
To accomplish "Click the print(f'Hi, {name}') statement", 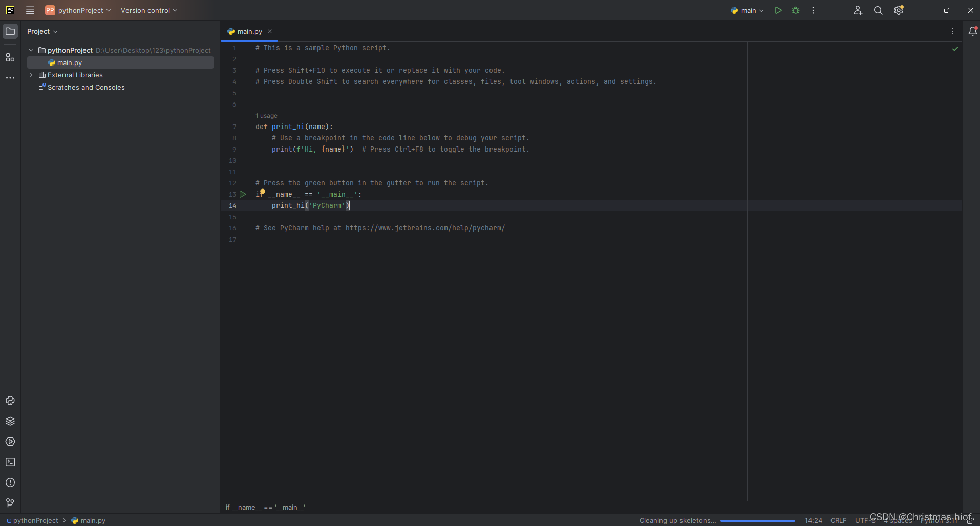I will (x=312, y=149).
